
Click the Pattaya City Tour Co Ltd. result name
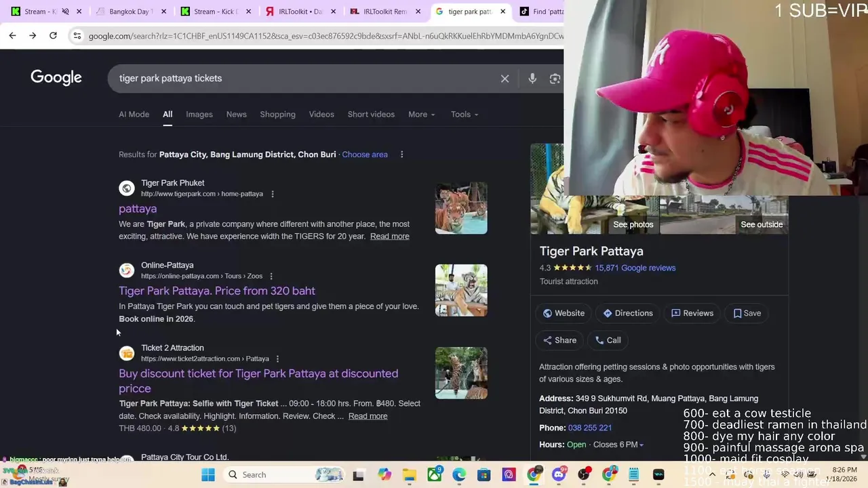pyautogui.click(x=184, y=457)
